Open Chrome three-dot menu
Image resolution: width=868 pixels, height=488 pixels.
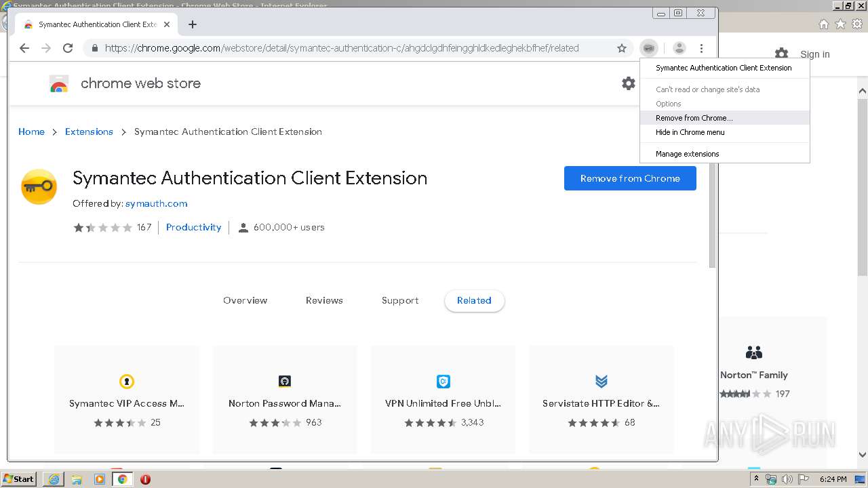(702, 48)
